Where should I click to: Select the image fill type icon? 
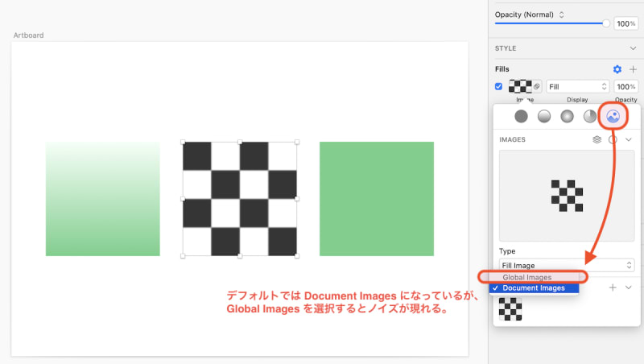pos(613,116)
